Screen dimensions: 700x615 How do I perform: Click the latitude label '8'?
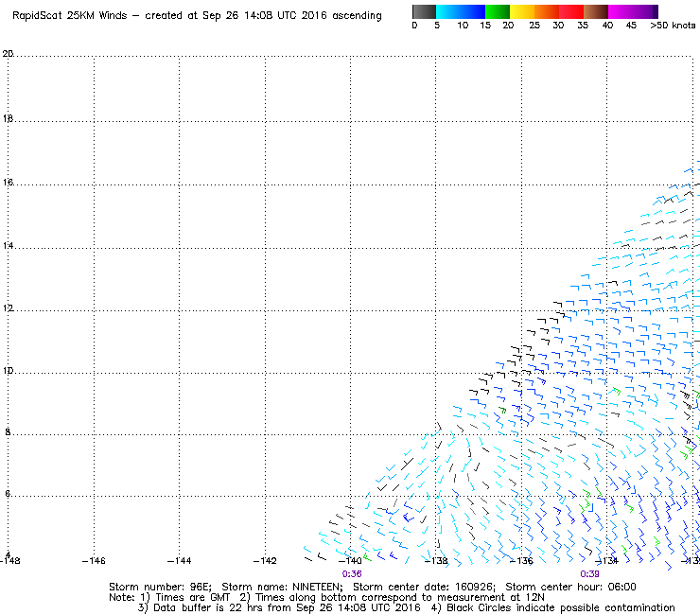coord(8,431)
